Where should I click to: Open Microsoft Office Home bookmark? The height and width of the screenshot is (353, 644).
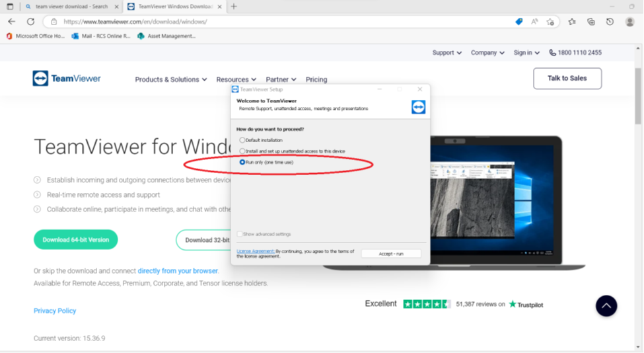coord(35,36)
